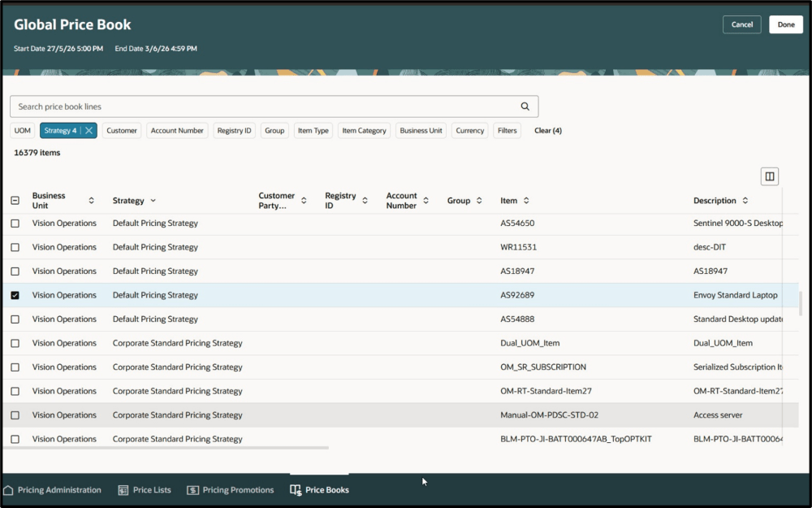Click Sentinel 9000-S Desktop description
The image size is (812, 508).
click(738, 224)
